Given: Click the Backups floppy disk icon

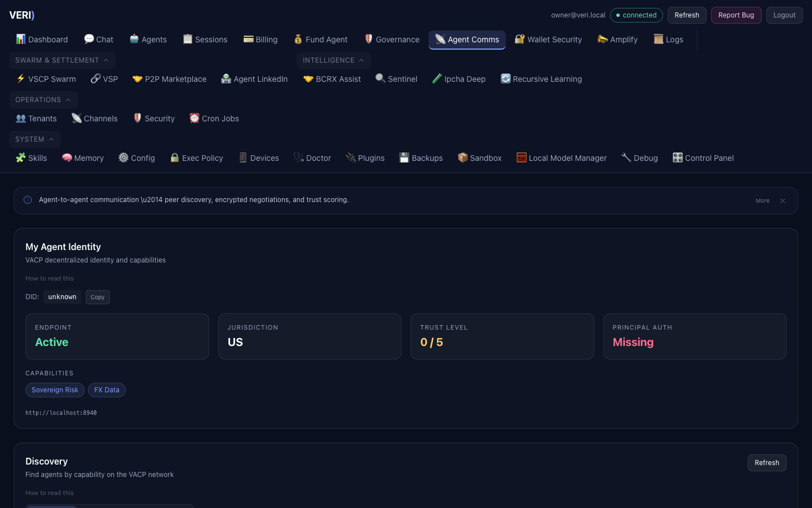Looking at the screenshot, I should tap(404, 157).
